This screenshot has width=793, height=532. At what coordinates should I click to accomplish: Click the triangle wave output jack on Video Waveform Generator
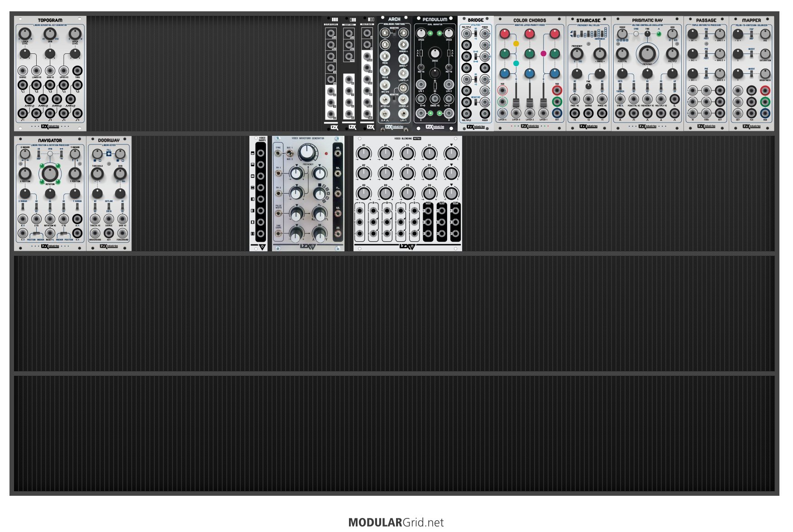click(338, 153)
